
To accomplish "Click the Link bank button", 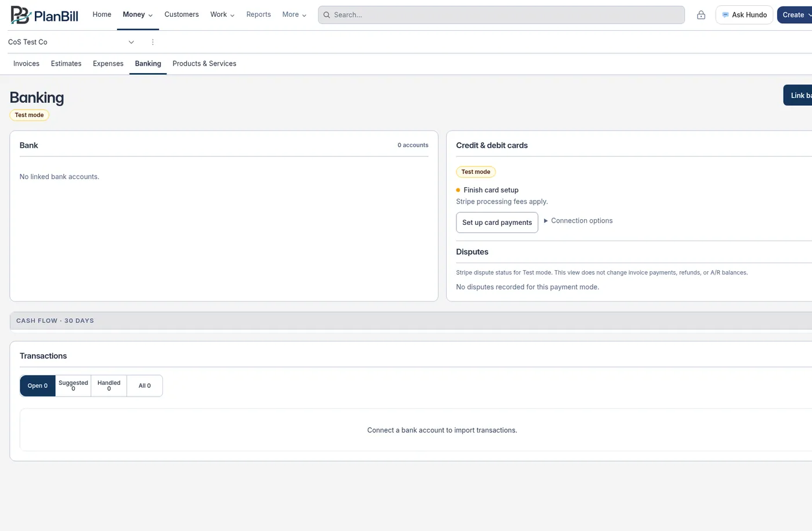I will (798, 96).
